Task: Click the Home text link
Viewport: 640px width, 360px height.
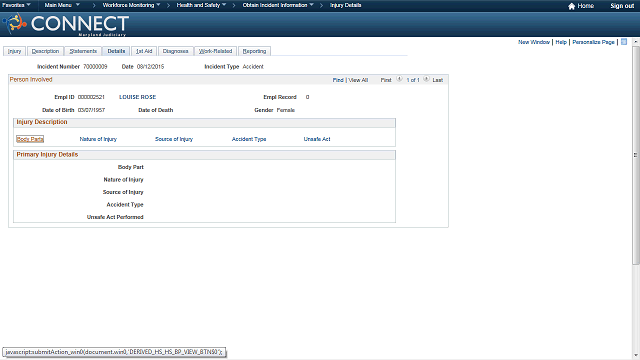Action: pos(585,6)
